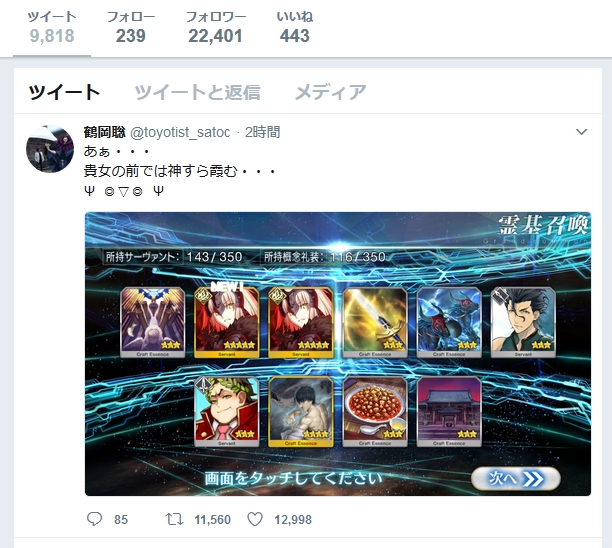Click the ツイート count of 9,818
The width and height of the screenshot is (612, 548).
point(52,27)
